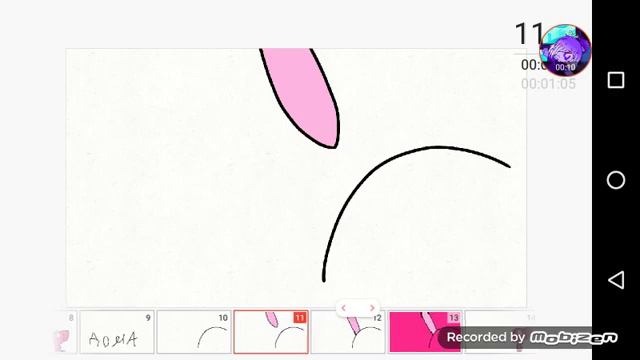Select frame 12 thumbnail
640x360 pixels.
click(x=348, y=332)
